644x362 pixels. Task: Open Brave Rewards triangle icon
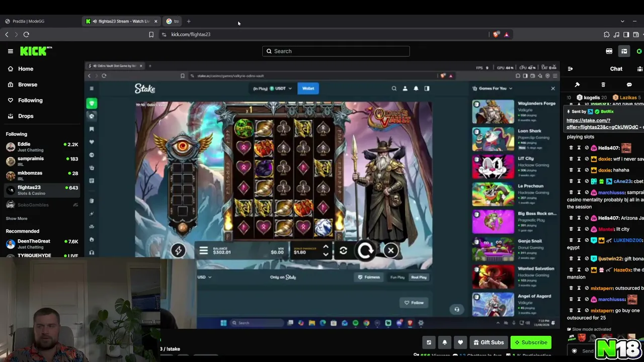pyautogui.click(x=507, y=34)
